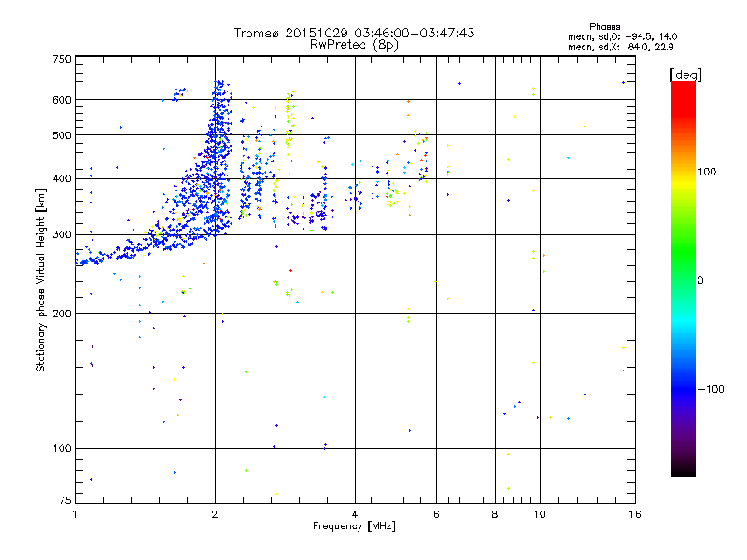Click y-axis tick label '300'
Screen dimensions: 747x560
62,234
